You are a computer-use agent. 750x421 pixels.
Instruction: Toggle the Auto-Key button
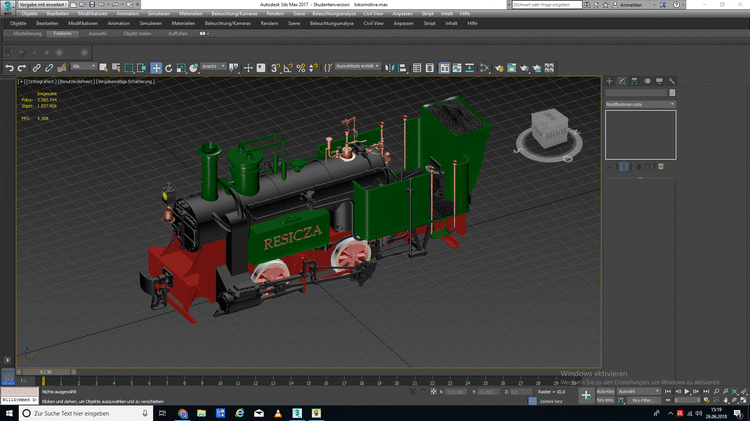tap(605, 391)
